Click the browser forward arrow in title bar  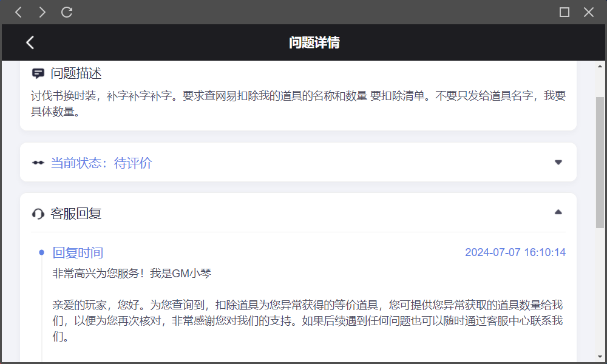[42, 12]
